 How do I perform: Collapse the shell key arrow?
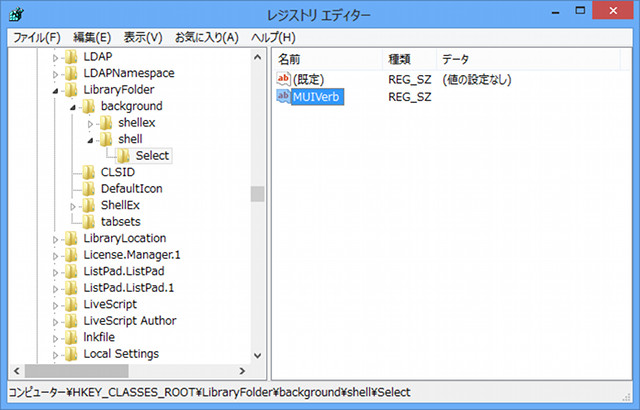90,140
